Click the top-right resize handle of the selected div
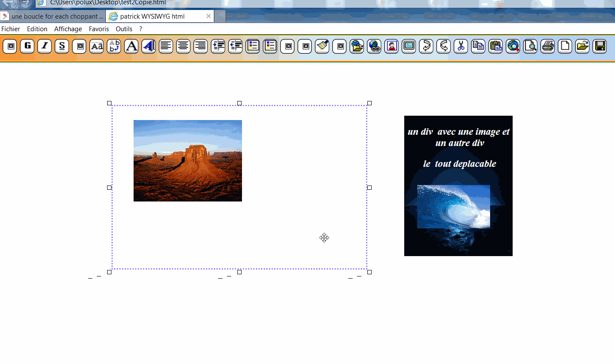 370,103
